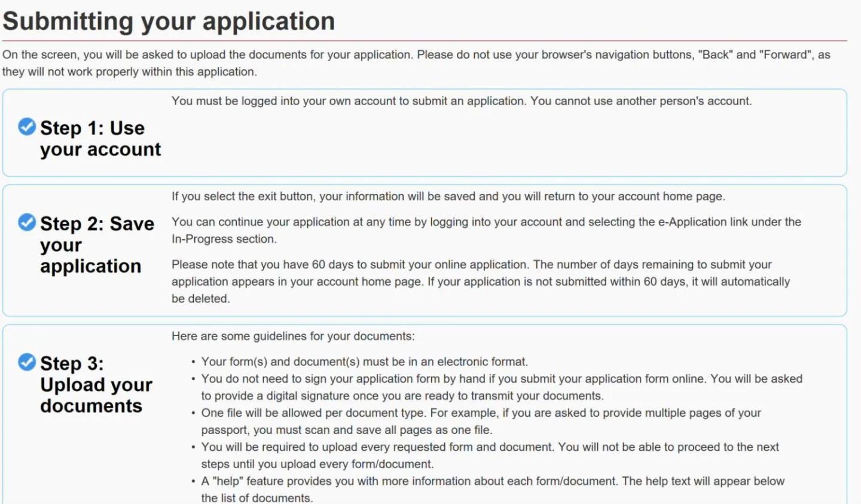Click the sentence "You must be logged into your own account"

click(x=462, y=101)
